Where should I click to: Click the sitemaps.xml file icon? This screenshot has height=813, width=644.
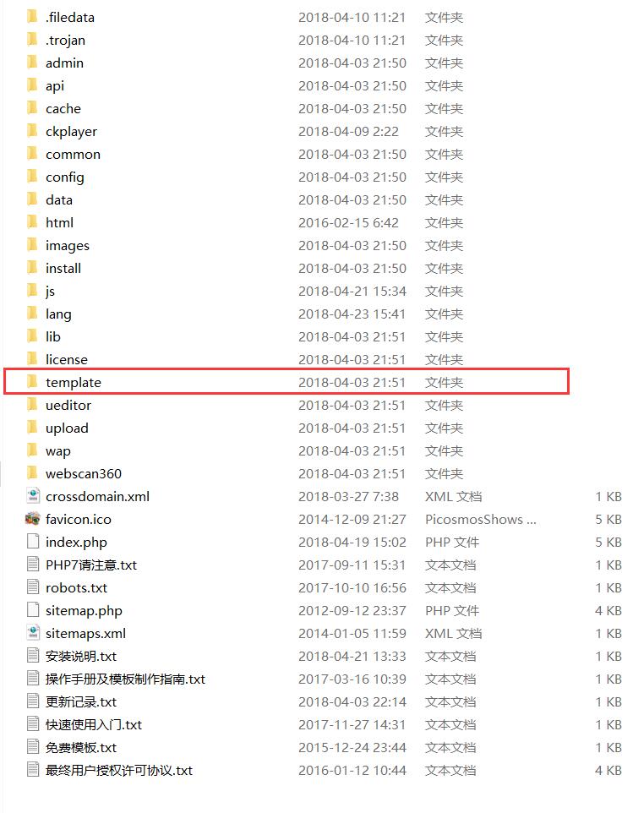click(33, 633)
